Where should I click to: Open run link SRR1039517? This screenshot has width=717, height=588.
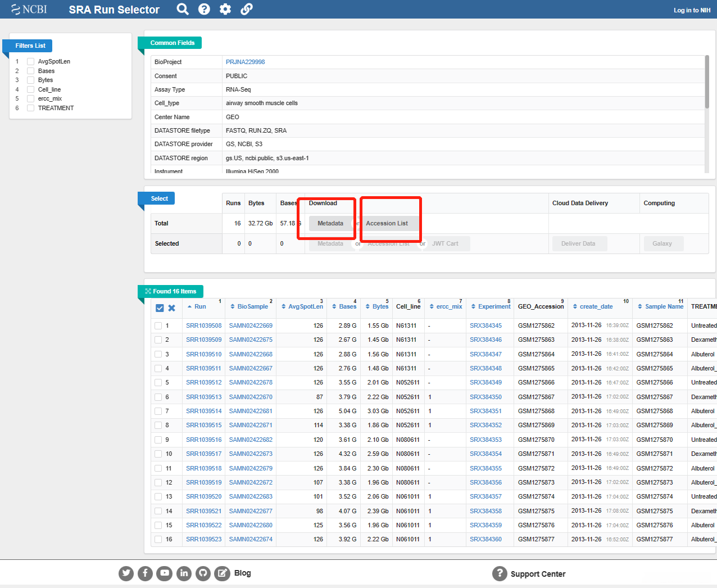tap(204, 454)
